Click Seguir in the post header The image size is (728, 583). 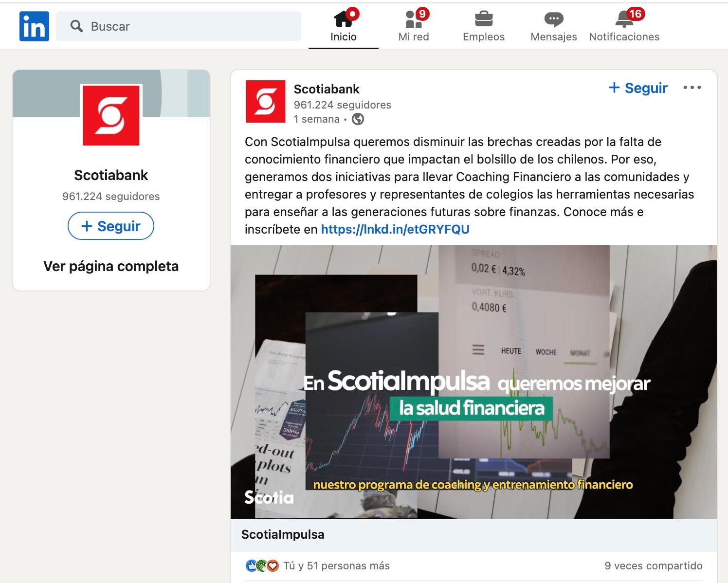[638, 88]
